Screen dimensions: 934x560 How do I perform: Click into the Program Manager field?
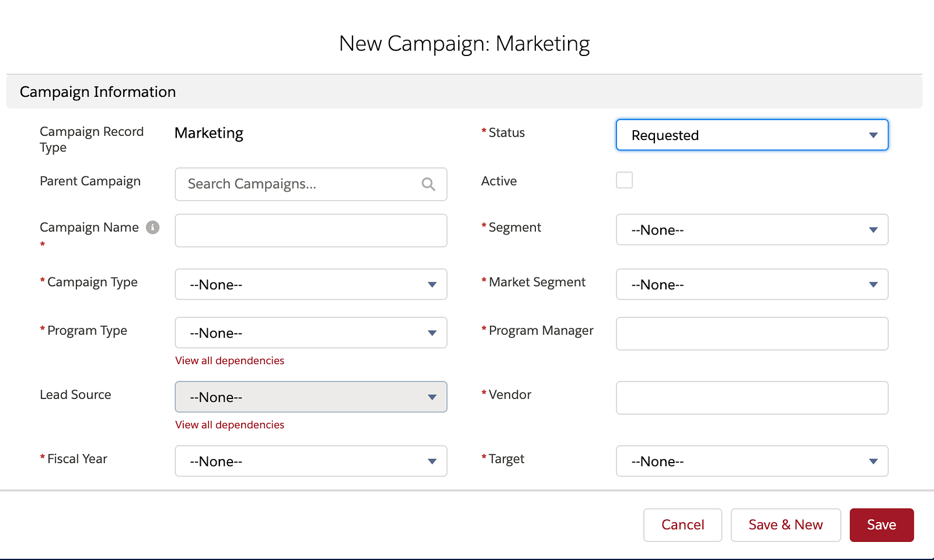point(752,334)
